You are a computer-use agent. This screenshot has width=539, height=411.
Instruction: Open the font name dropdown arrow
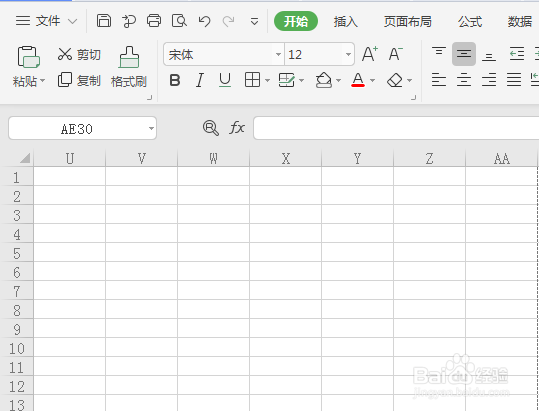click(x=278, y=54)
